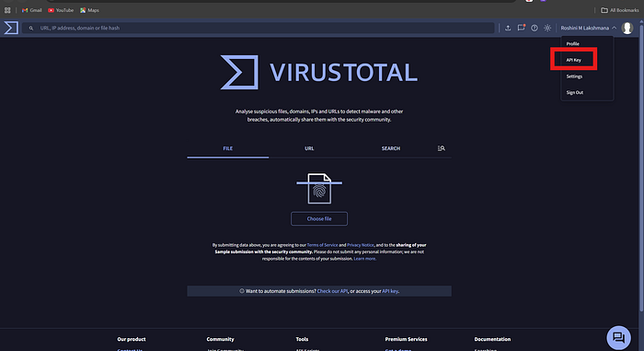Screen dimensions: 644x351
Task: Click the magnifier icon in search bar
Action: (x=30, y=28)
